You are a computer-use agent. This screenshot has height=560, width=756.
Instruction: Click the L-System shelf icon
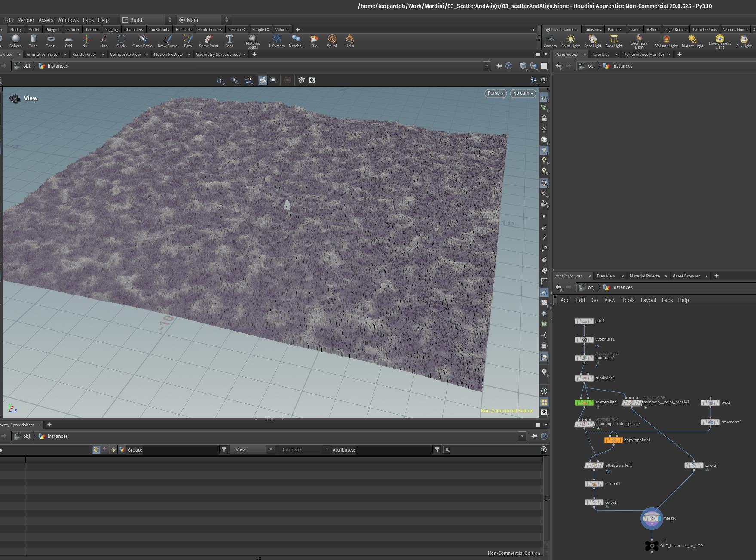tap(277, 41)
